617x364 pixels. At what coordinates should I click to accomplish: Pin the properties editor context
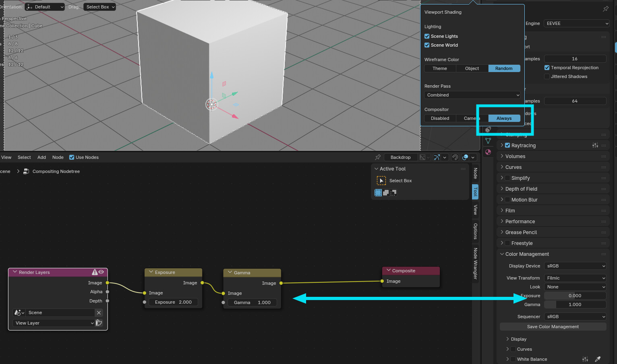click(605, 9)
